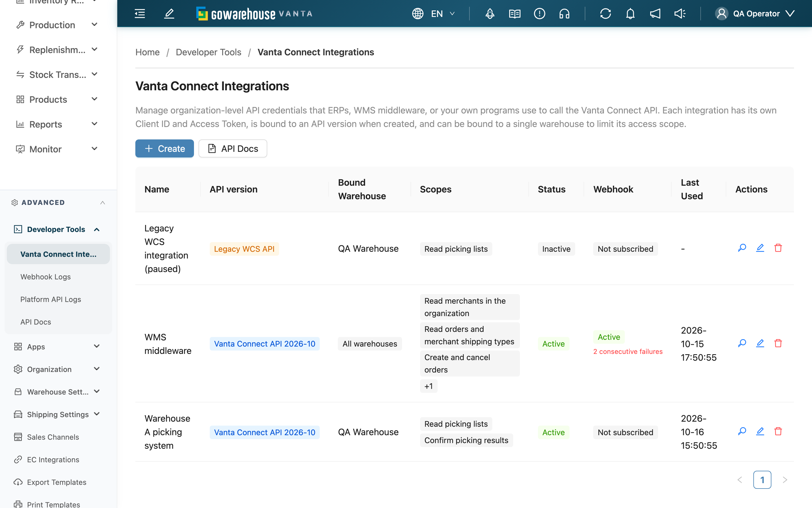Click '2 consecutive failures' warning text
812x508 pixels.
[628, 351]
